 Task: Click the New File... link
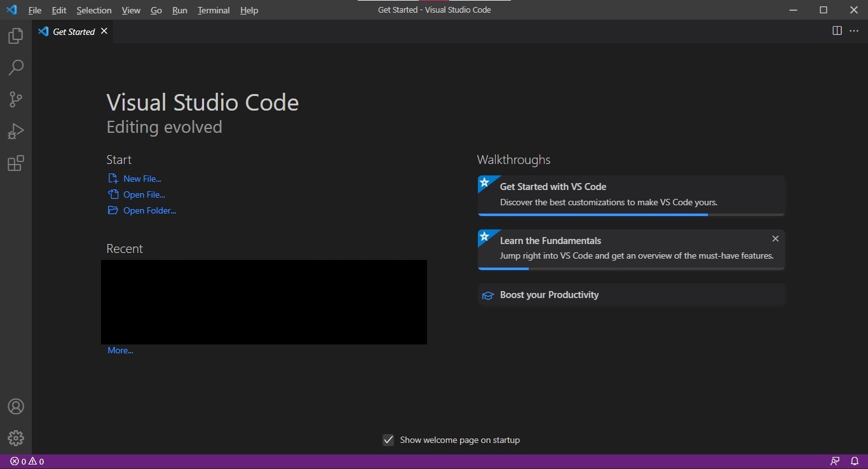pos(142,179)
